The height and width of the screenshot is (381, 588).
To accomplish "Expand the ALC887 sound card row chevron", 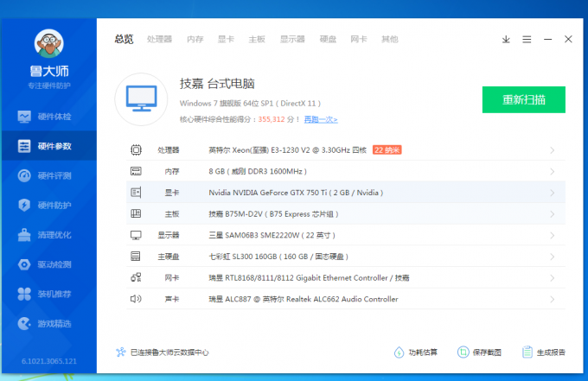I will tap(552, 299).
